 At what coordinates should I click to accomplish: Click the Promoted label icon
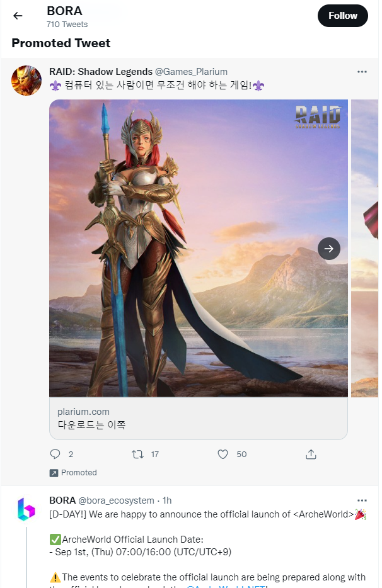tap(54, 473)
